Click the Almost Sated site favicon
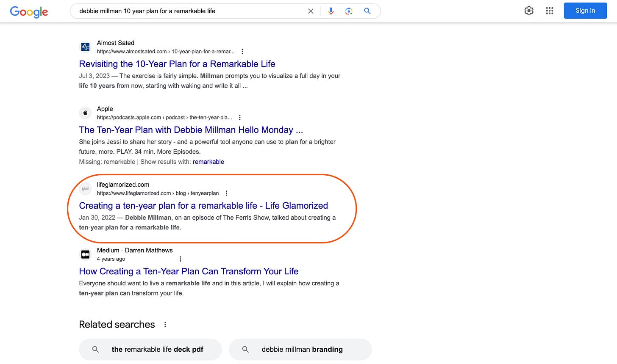This screenshot has width=617, height=364. pos(85,47)
